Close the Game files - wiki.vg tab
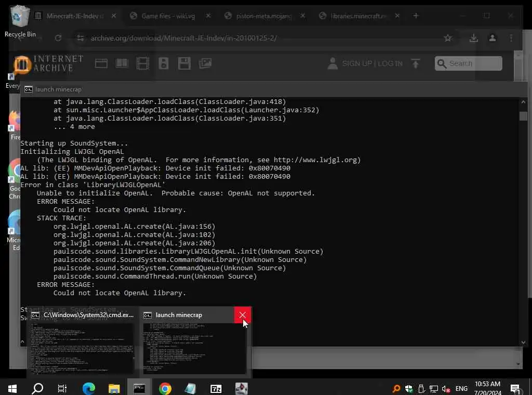The width and height of the screenshot is (532, 395). point(208,16)
